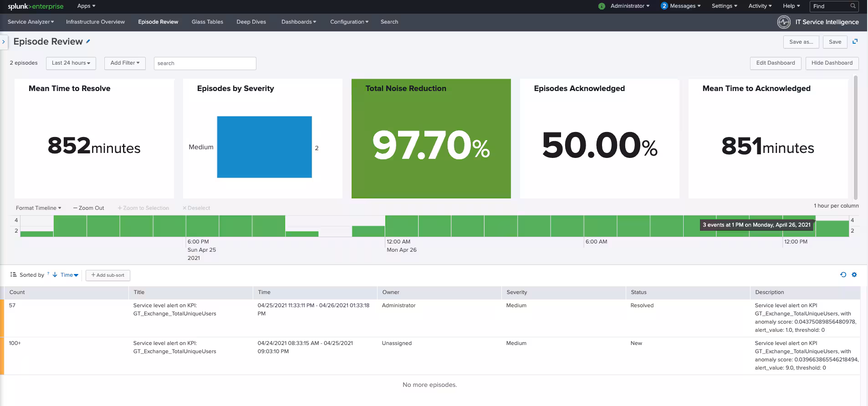Click the blue Medium severity bar

pos(264,147)
